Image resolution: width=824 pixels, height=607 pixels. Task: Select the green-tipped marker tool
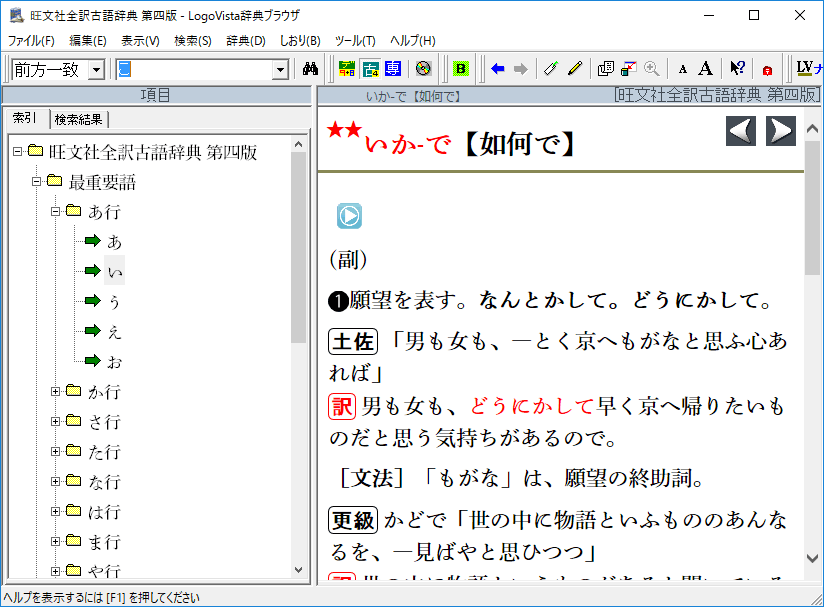coord(551,69)
